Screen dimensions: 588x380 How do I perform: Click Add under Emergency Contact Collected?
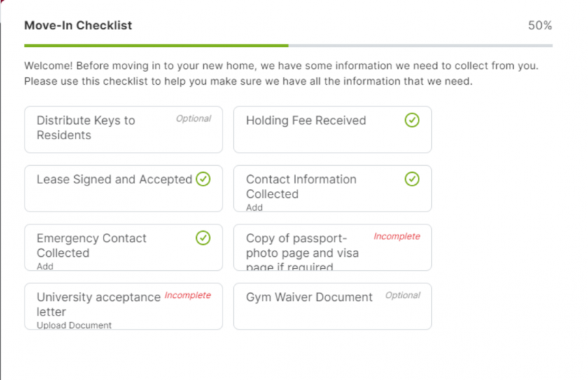(45, 267)
